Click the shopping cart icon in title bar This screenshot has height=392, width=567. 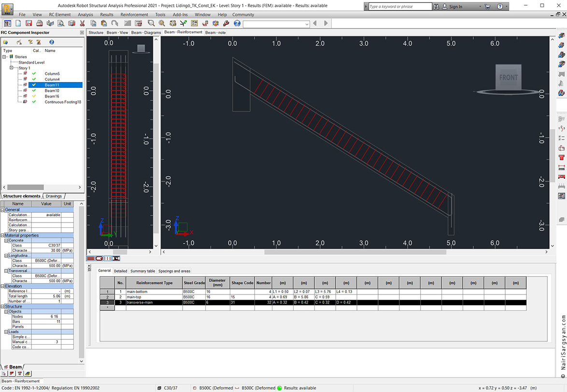(x=487, y=6)
